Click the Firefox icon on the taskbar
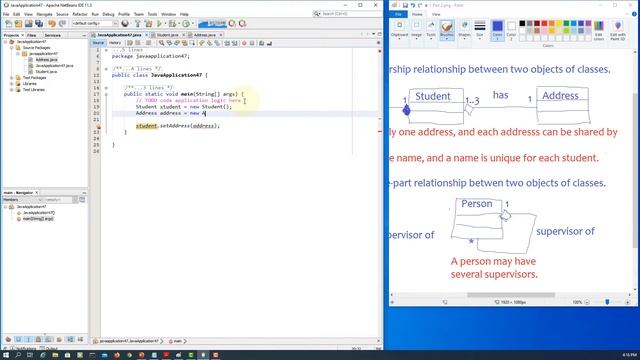The height and width of the screenshot is (360, 640). coord(117,355)
